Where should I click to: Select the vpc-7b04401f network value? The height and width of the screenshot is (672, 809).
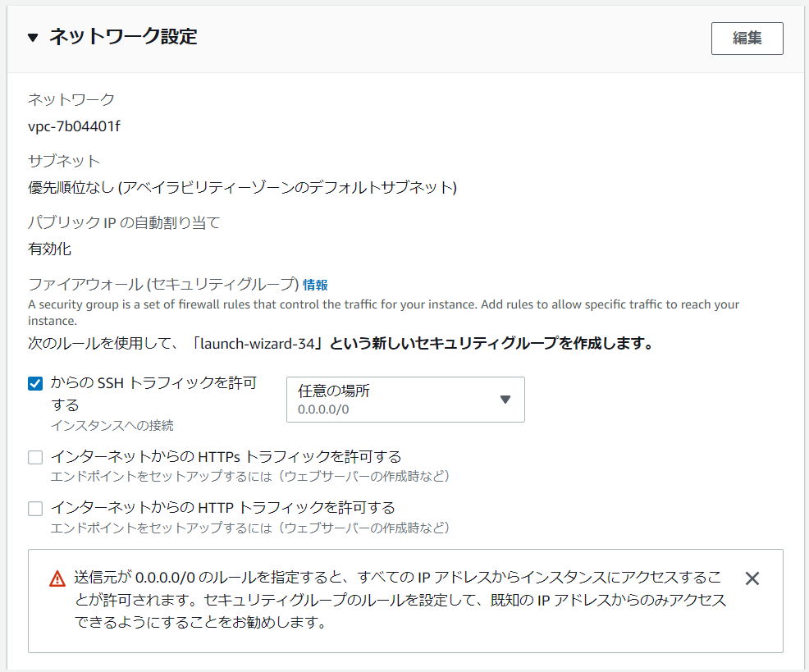click(75, 126)
